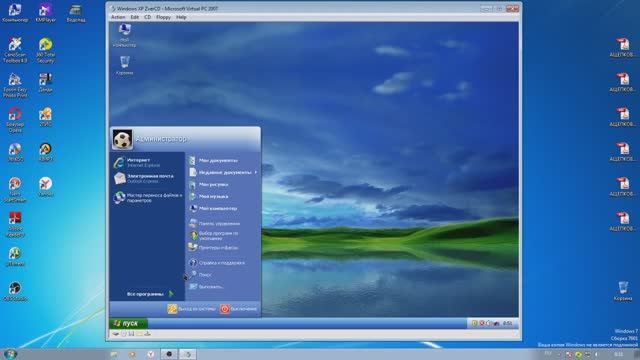Image resolution: width=640 pixels, height=360 pixels.
Task: Click the red Выключение power button
Action: pos(239,309)
